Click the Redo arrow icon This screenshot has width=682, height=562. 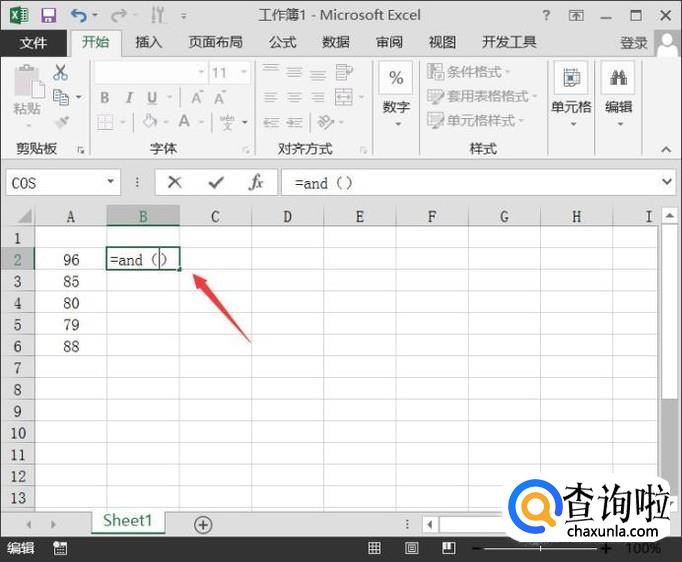coord(118,16)
